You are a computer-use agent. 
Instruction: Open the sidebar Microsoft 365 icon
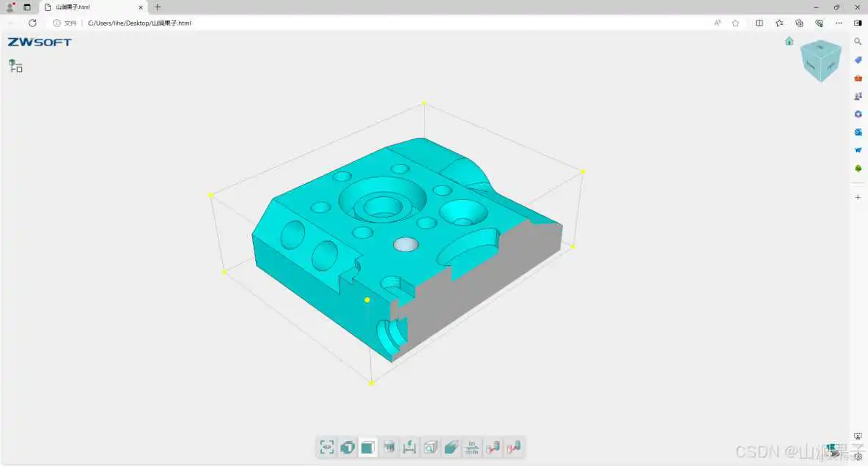[858, 114]
